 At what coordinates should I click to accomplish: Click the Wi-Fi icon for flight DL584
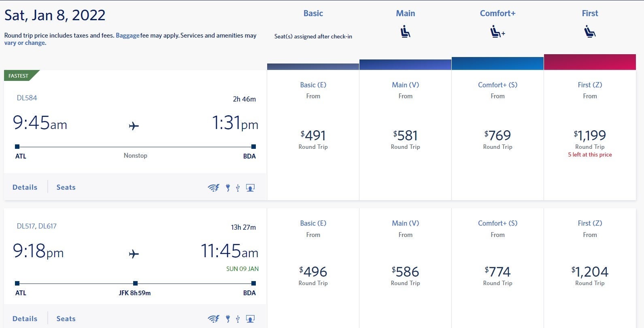pyautogui.click(x=213, y=188)
